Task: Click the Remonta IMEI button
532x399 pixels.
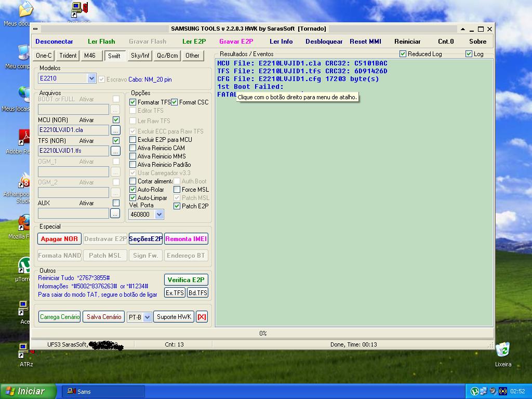Action: point(186,239)
